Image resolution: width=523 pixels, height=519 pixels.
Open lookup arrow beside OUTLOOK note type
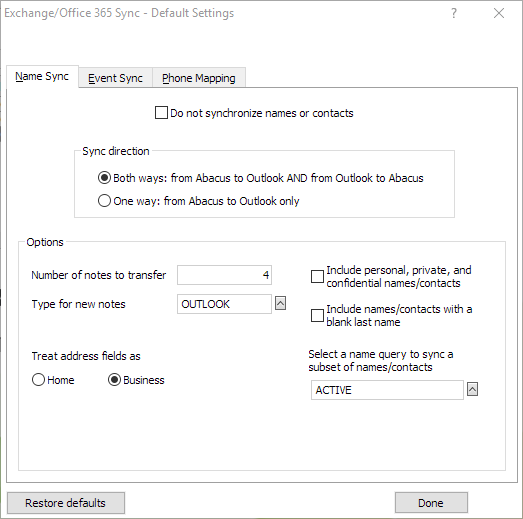(x=280, y=303)
